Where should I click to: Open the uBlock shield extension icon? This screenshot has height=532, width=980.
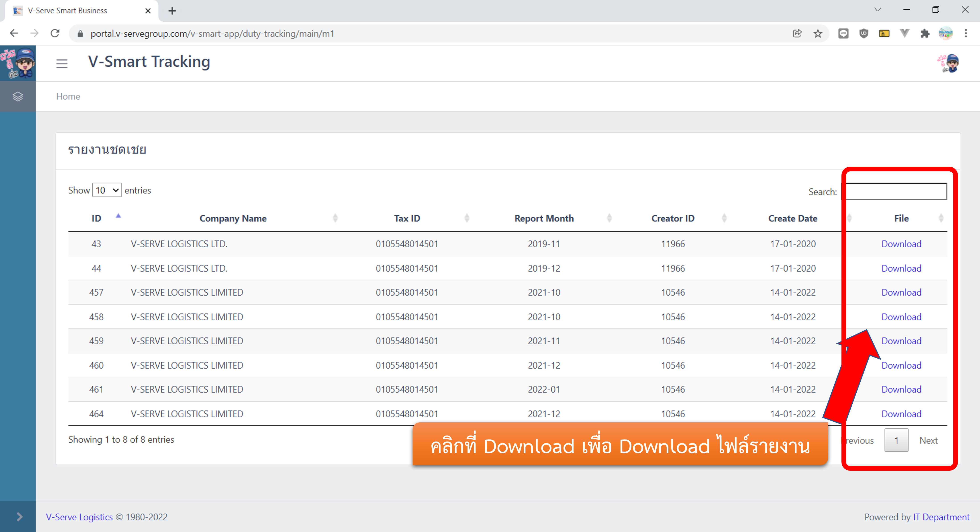coord(864,33)
